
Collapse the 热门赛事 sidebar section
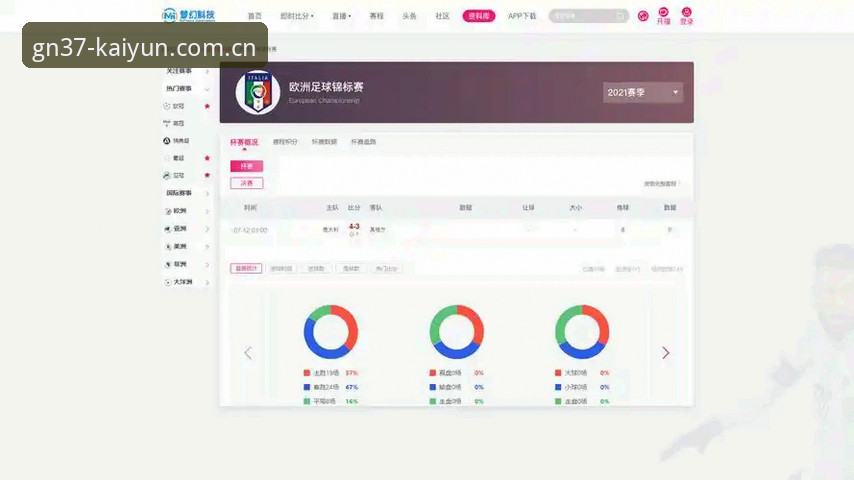[x=187, y=88]
